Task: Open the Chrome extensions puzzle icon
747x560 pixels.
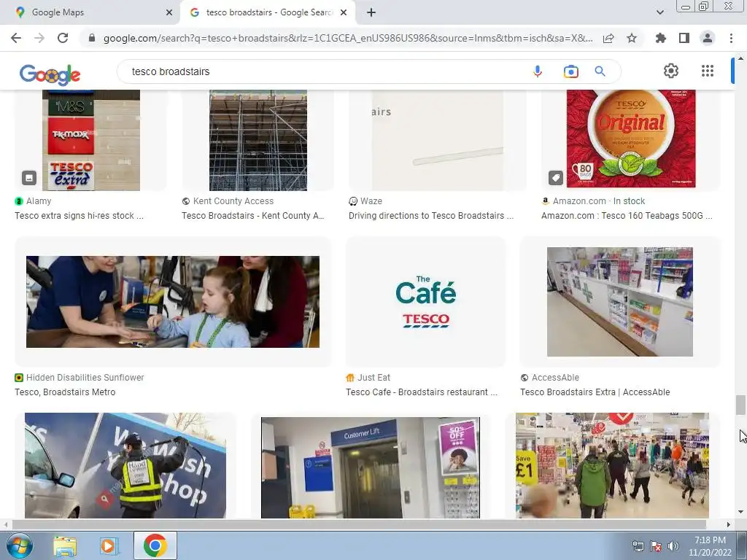Action: point(661,38)
